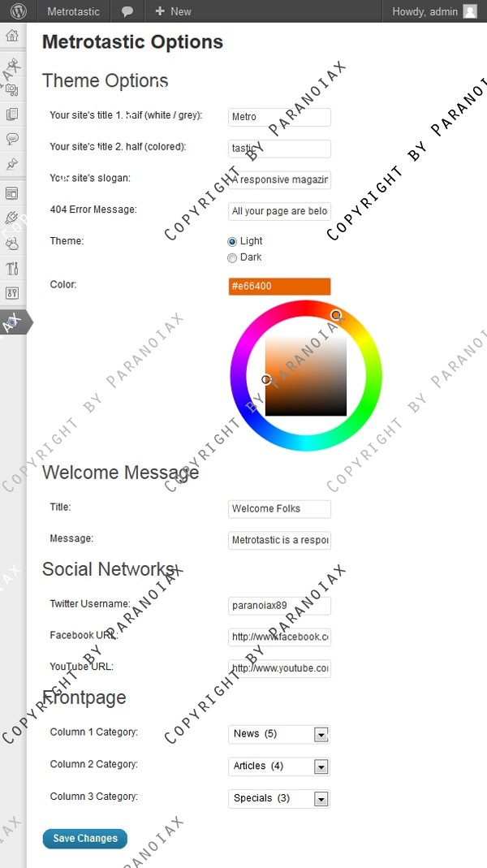
Task: Click the YouTube URL field
Action: [279, 669]
